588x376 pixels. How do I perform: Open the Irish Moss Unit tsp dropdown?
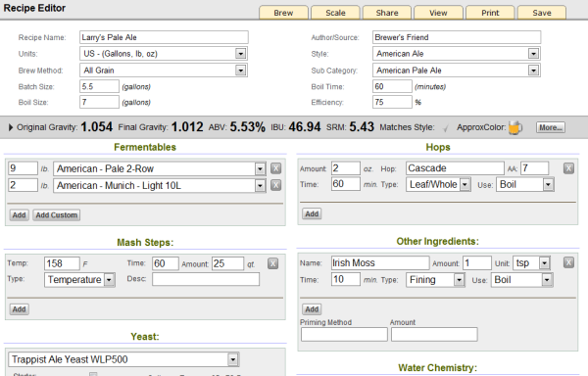[x=532, y=262]
